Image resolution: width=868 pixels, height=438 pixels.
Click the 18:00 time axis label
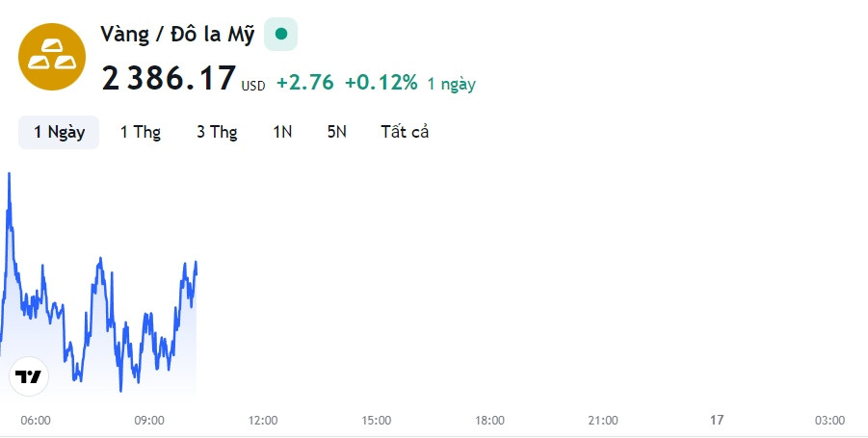[489, 421]
